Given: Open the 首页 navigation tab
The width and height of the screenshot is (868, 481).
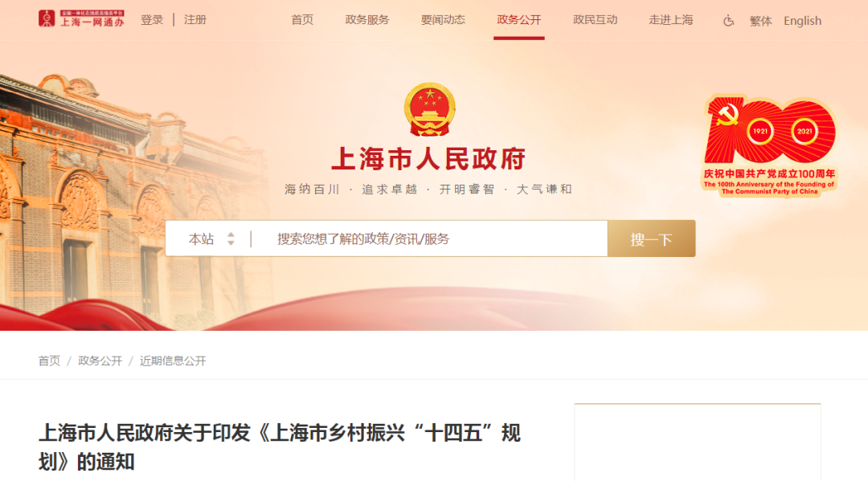Looking at the screenshot, I should (x=302, y=20).
